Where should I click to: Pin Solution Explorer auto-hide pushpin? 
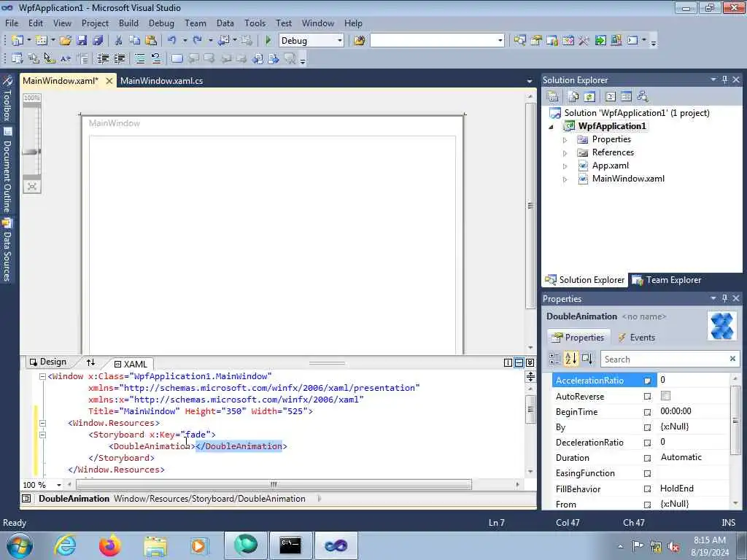[724, 79]
